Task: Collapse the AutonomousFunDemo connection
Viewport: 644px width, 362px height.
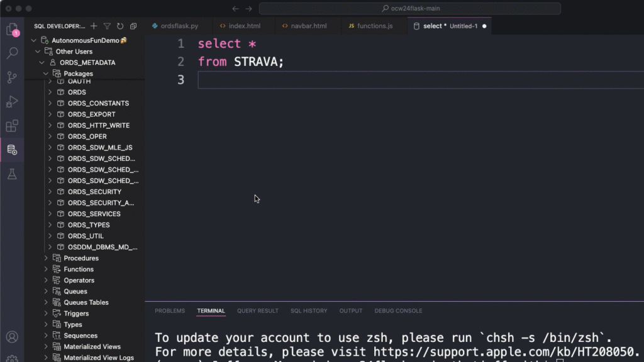Action: point(33,40)
